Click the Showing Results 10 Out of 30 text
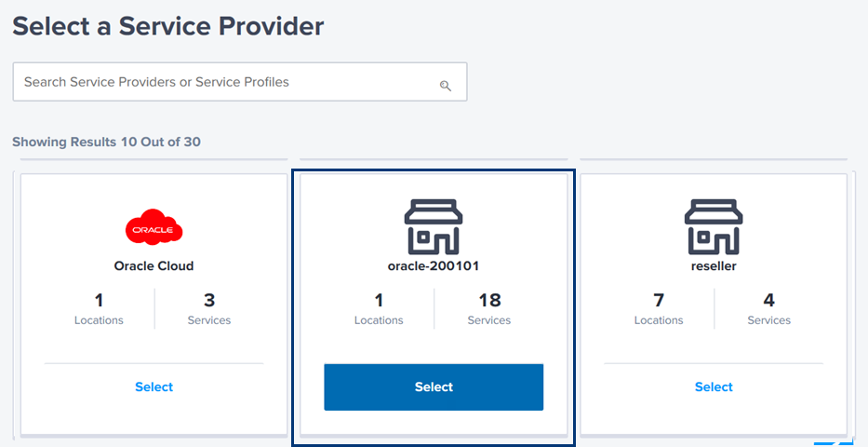The height and width of the screenshot is (447, 868). (x=106, y=142)
